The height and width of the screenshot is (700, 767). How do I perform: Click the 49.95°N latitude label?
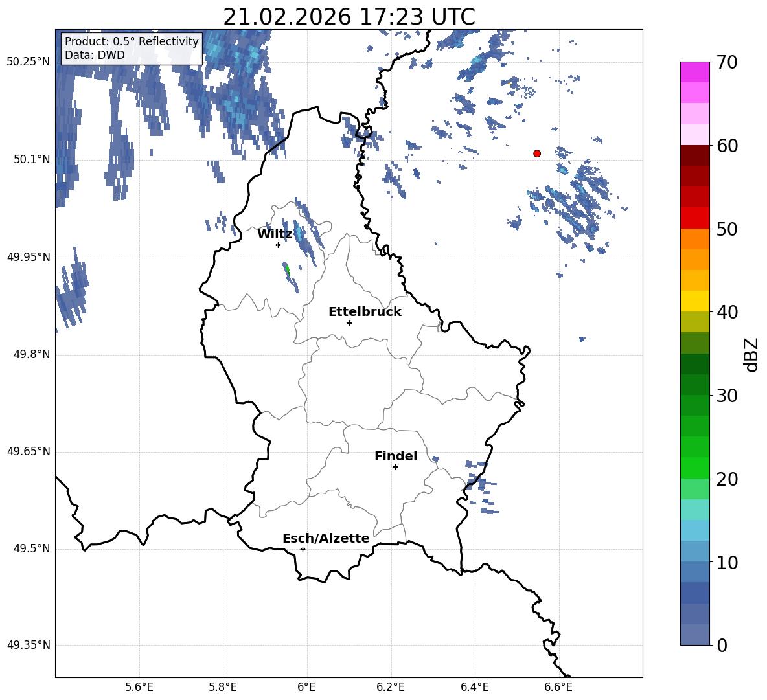coord(29,257)
